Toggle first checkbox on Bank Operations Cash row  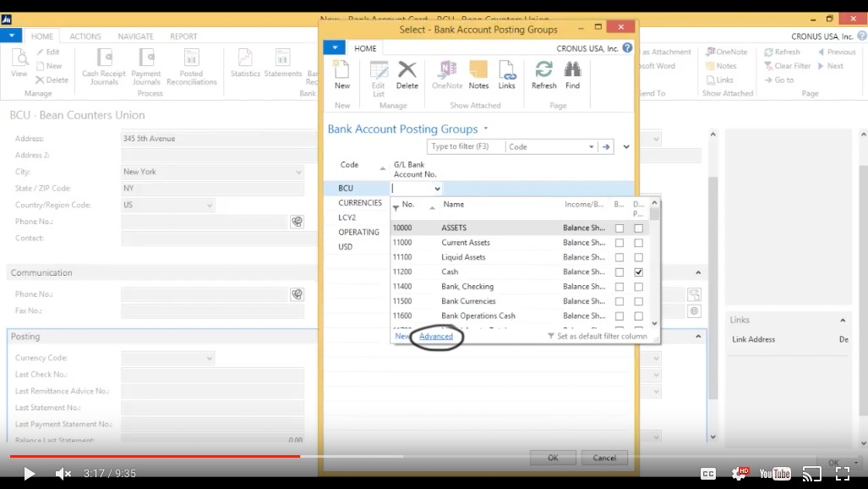(620, 316)
